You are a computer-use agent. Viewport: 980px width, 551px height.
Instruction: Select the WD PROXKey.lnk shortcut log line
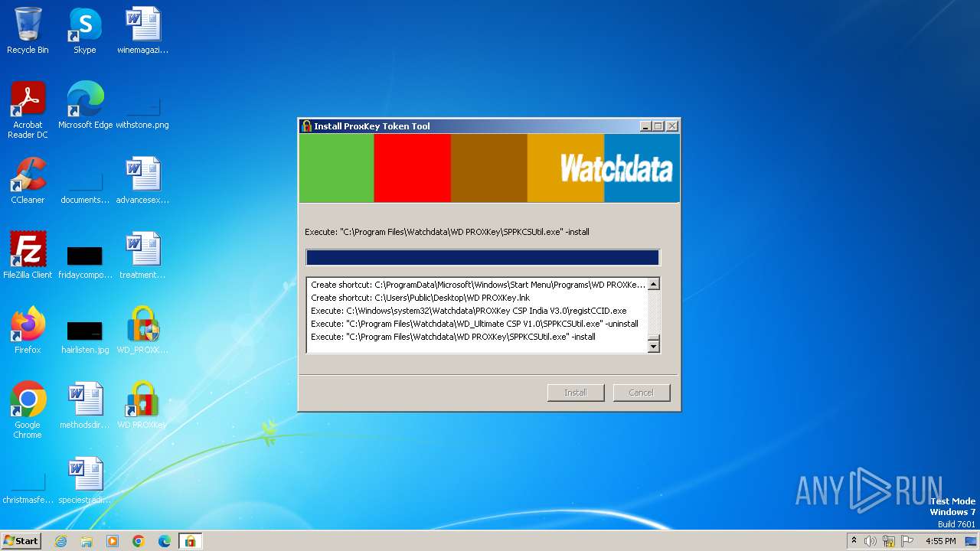point(420,298)
